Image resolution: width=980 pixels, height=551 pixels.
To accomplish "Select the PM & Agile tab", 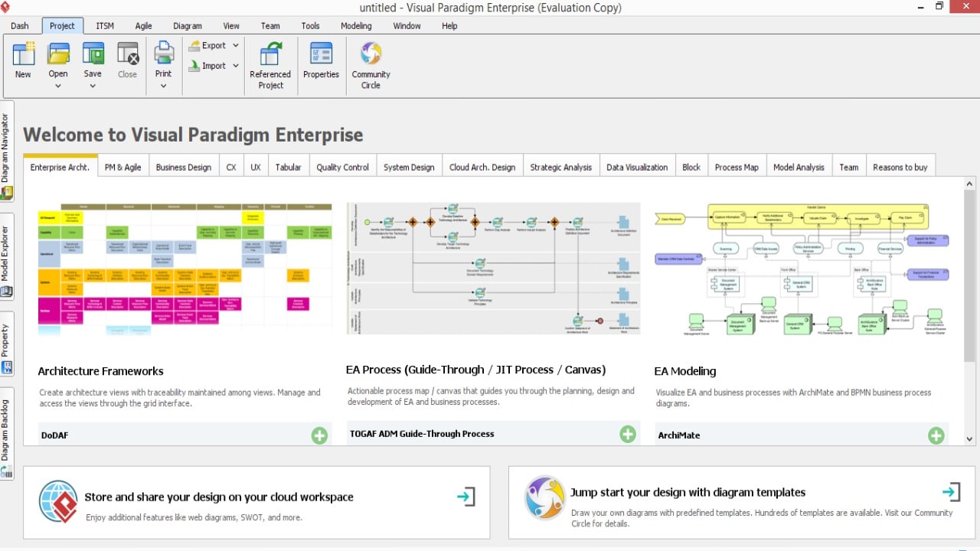I will (x=122, y=166).
